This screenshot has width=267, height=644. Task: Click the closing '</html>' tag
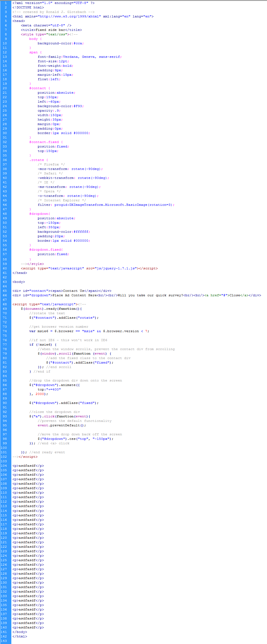pyautogui.click(x=20, y=636)
